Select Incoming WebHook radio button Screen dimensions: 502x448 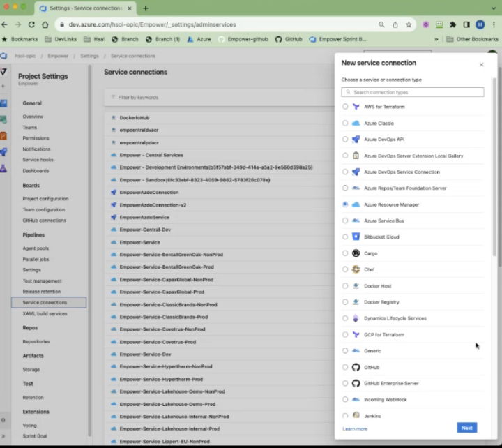(345, 400)
